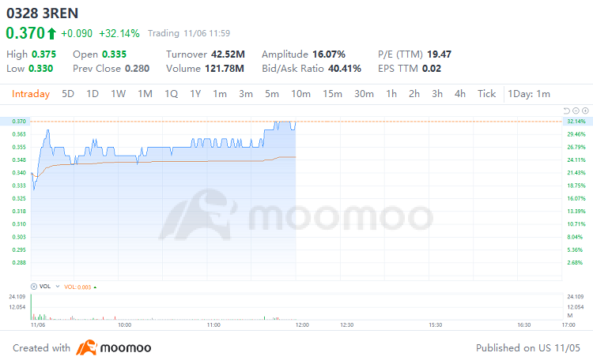Choose the 15m interval tab
Viewport: 593px width, 364px height.
click(x=332, y=94)
